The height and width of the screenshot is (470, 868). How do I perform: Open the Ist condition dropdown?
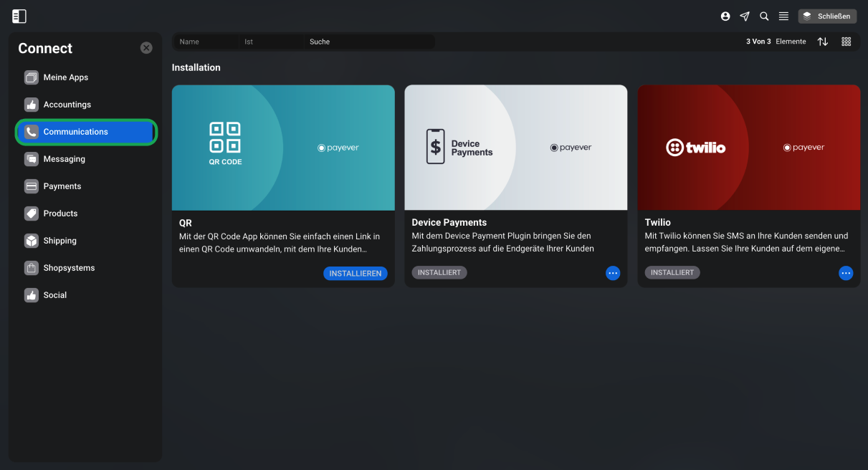[x=271, y=42]
